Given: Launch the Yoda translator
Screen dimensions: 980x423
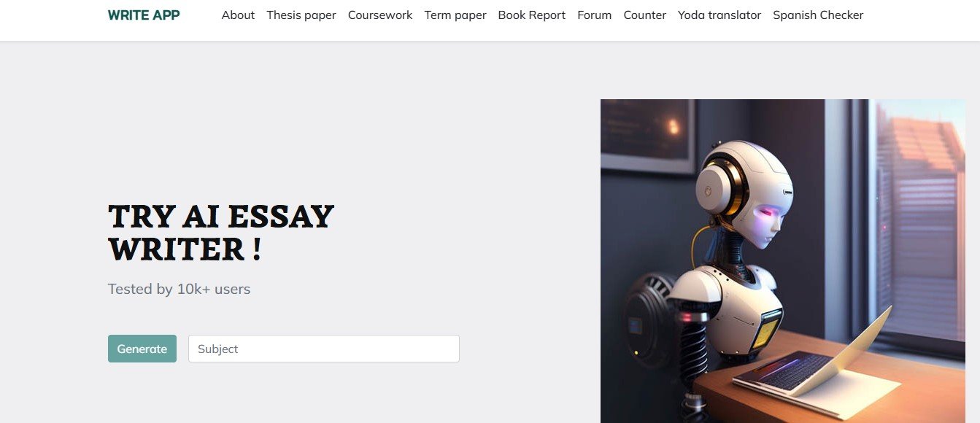Looking at the screenshot, I should pyautogui.click(x=719, y=15).
